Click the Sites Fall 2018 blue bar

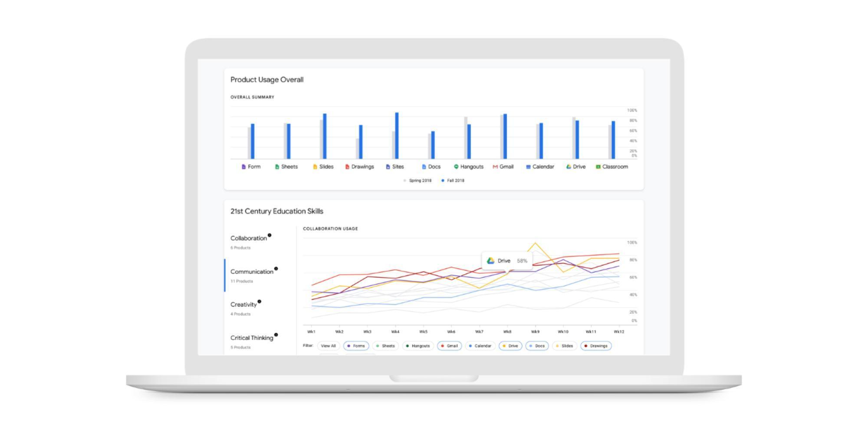[x=397, y=135]
